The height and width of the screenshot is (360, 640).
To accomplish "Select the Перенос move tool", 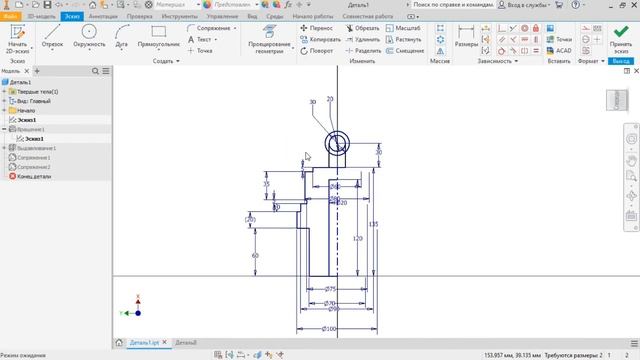I will point(317,28).
